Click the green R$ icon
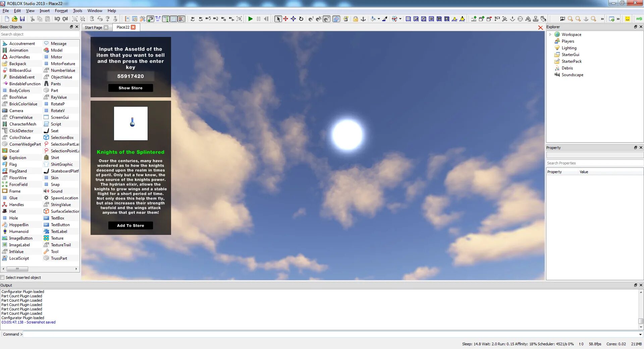The height and width of the screenshot is (349, 644). pyautogui.click(x=639, y=19)
